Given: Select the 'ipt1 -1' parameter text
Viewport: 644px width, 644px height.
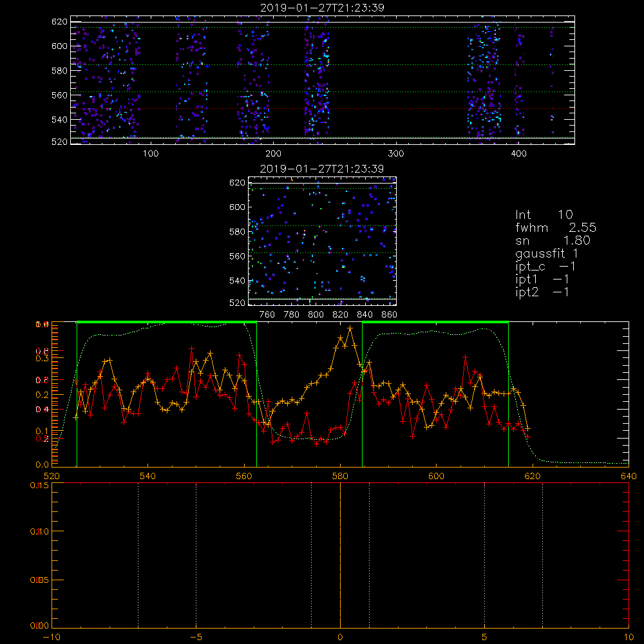Looking at the screenshot, I should pos(542,279).
